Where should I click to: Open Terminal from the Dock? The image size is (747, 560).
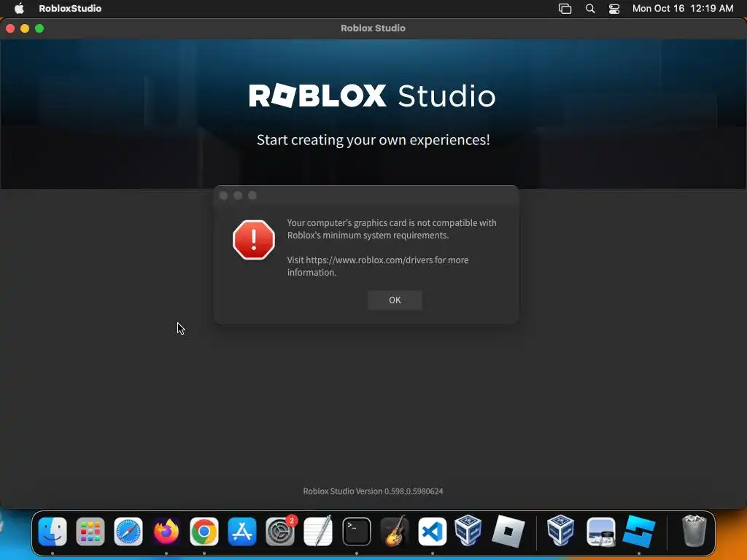[356, 532]
